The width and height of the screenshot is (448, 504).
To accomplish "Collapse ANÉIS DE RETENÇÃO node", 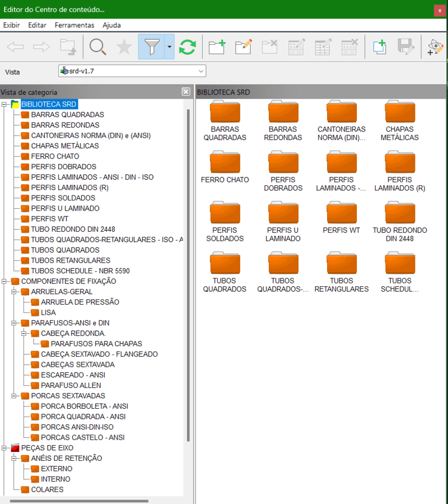I will [14, 458].
